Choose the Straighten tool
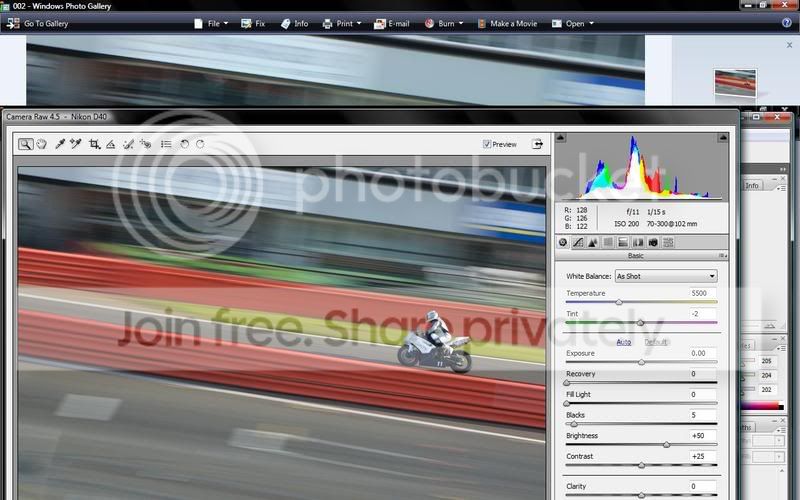This screenshot has height=500, width=800. (111, 144)
